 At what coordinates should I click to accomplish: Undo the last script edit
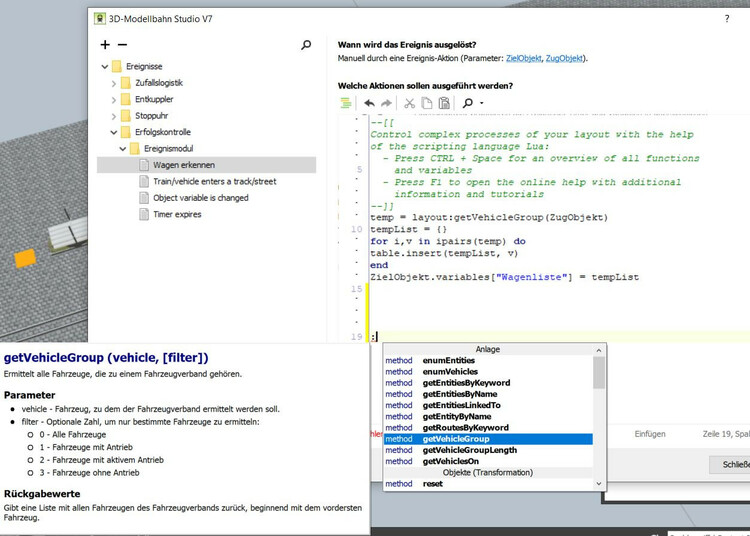click(x=369, y=103)
